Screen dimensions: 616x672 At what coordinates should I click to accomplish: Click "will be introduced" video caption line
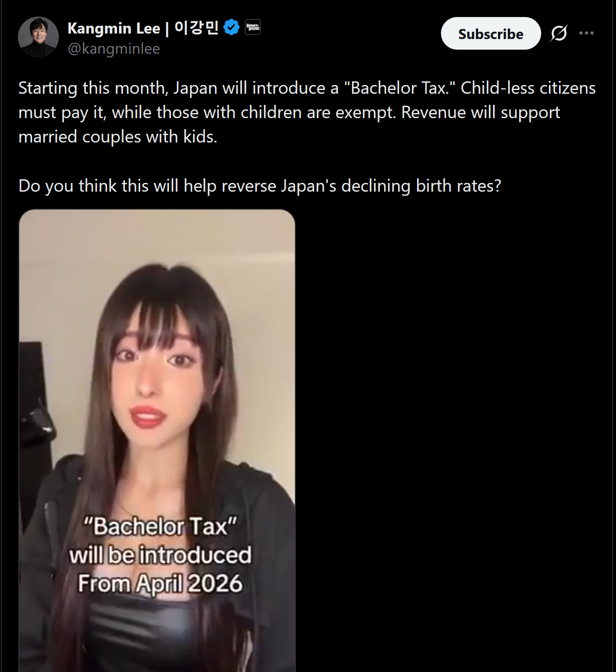pos(160,555)
